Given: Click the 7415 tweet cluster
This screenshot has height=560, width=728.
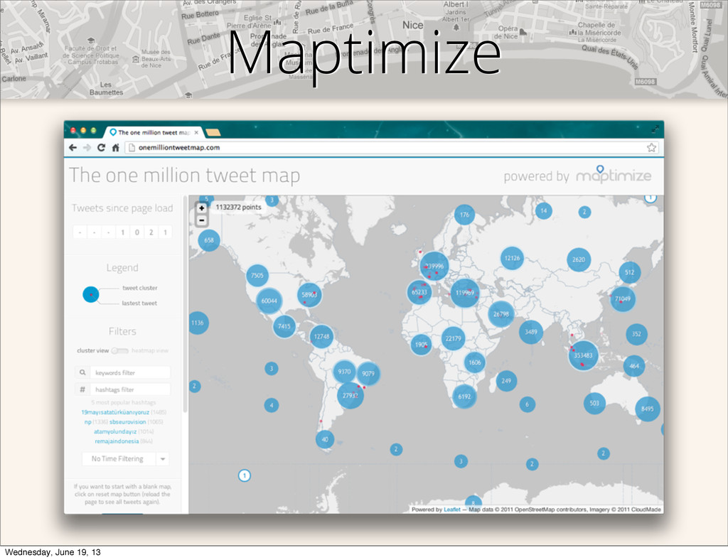Looking at the screenshot, I should (x=284, y=326).
